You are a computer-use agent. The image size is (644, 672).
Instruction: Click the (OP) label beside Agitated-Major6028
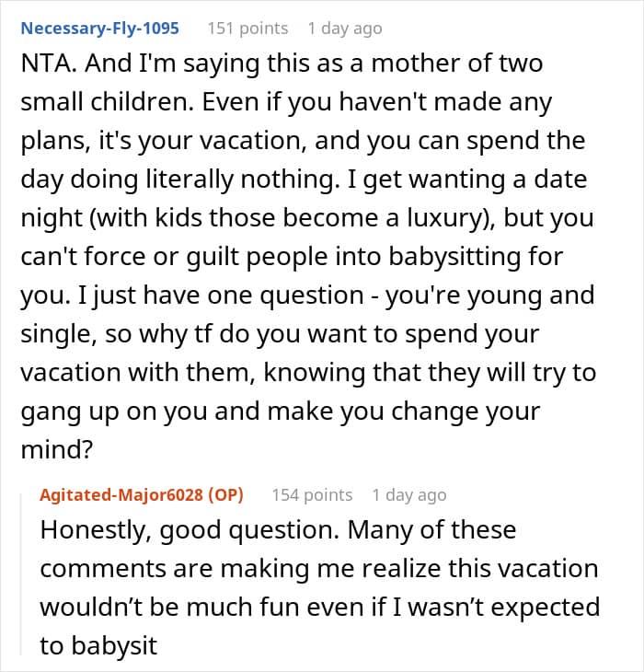coord(225,494)
